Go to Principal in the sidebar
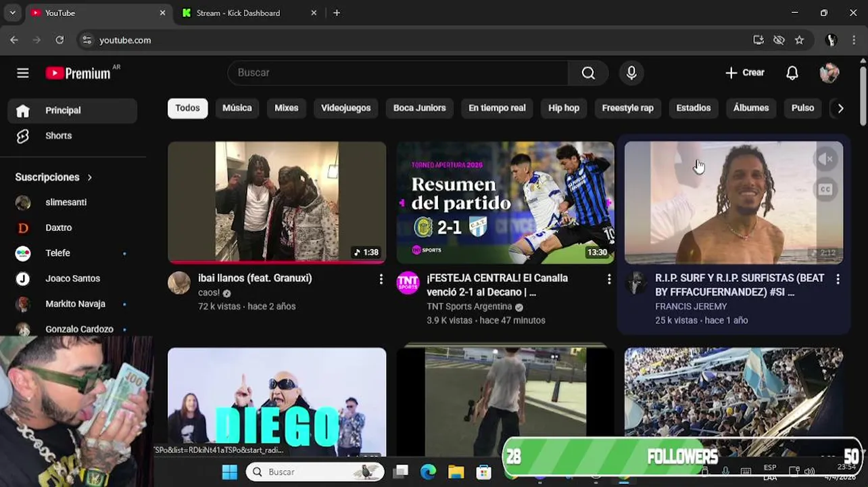 coord(72,110)
